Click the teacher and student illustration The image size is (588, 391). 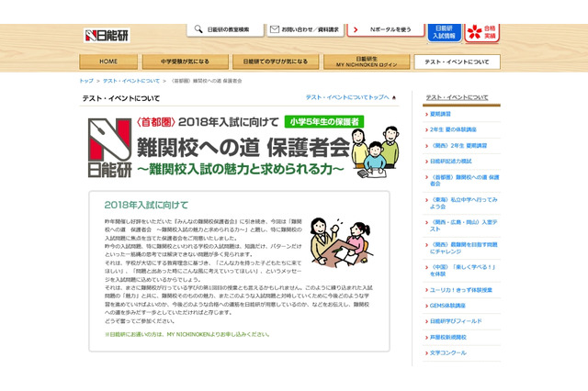click(341, 242)
